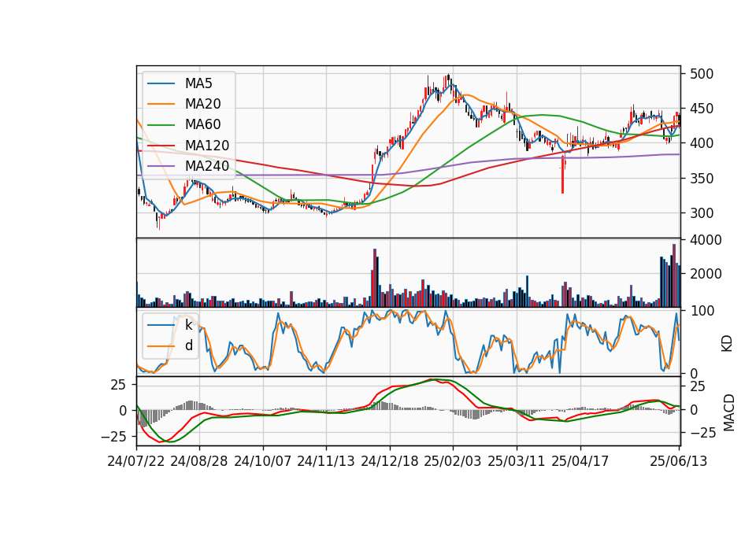The width and height of the screenshot is (756, 543).
Task: Click the MACD axis title
Action: pos(728,413)
